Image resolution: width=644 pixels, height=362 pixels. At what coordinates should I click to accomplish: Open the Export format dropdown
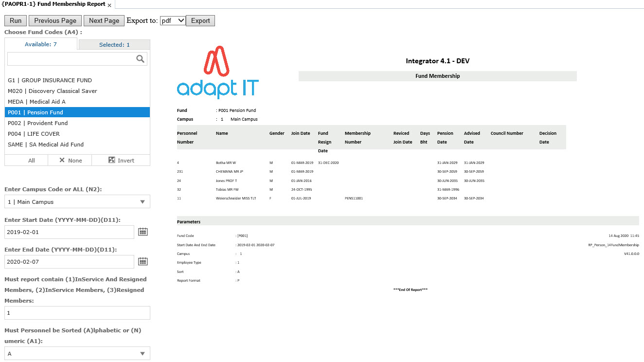pos(173,20)
